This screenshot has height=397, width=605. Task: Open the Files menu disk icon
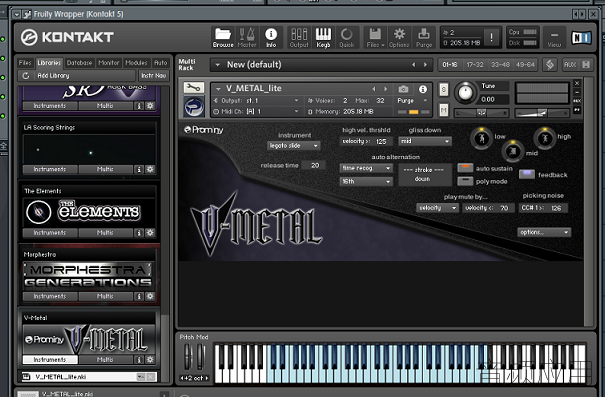(x=375, y=37)
